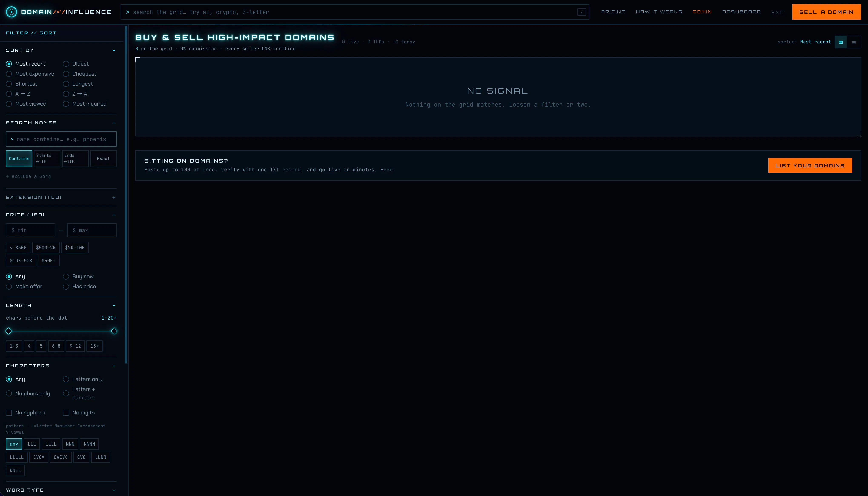Apply the 6-8 length preset
Screen dimensions: 868x496
[x=56, y=346]
